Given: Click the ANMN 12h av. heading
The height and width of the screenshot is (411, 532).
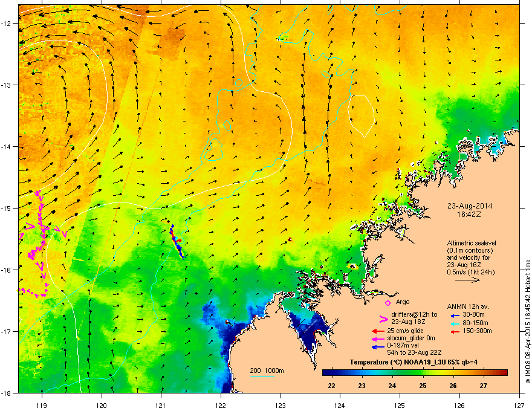Looking at the screenshot, I should click(468, 306).
